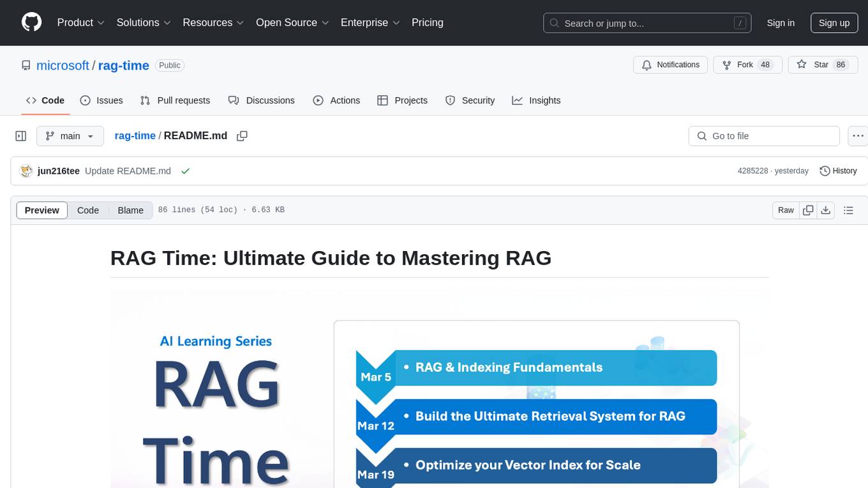
Task: Open jun216tee avatar profile
Action: tap(26, 171)
